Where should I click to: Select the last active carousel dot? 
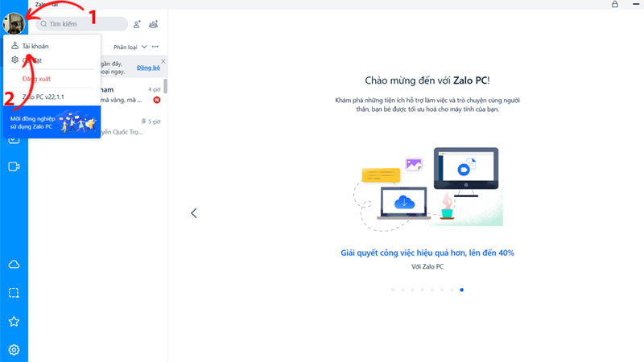[461, 290]
